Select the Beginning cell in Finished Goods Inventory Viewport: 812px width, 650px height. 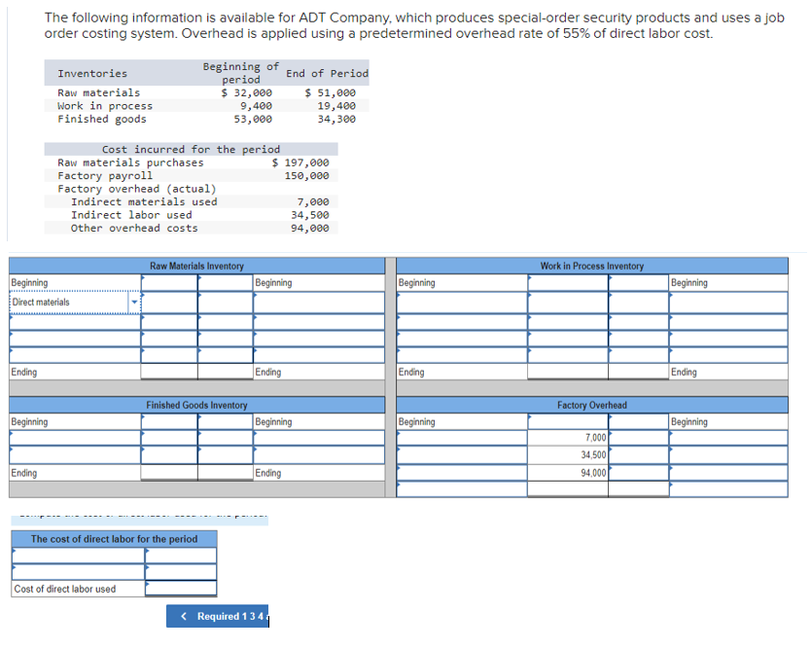pos(170,421)
